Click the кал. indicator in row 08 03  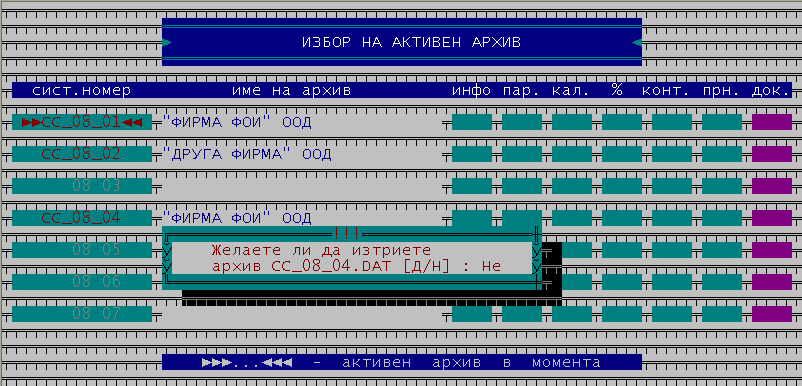point(572,186)
